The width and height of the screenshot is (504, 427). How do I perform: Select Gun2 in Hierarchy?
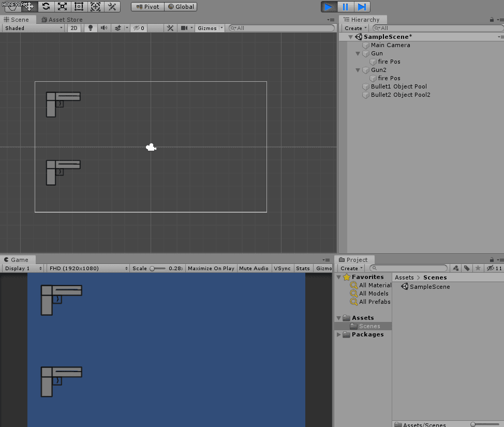tap(378, 70)
